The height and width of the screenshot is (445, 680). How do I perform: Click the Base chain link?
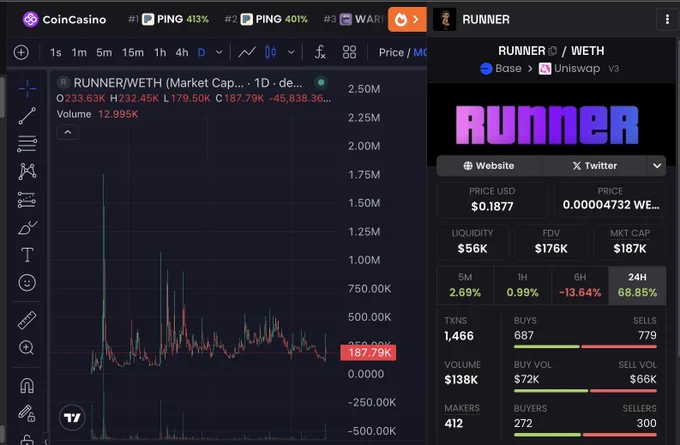point(501,69)
